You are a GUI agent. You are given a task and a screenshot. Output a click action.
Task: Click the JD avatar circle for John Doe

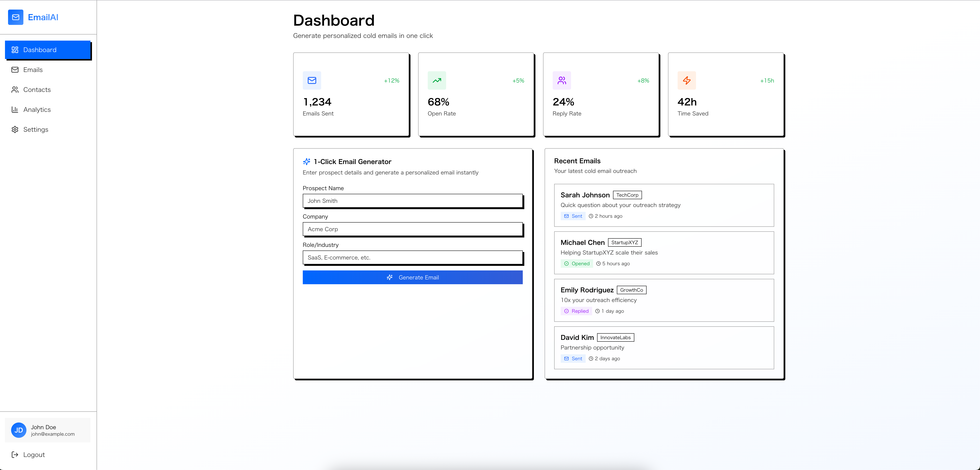point(18,430)
